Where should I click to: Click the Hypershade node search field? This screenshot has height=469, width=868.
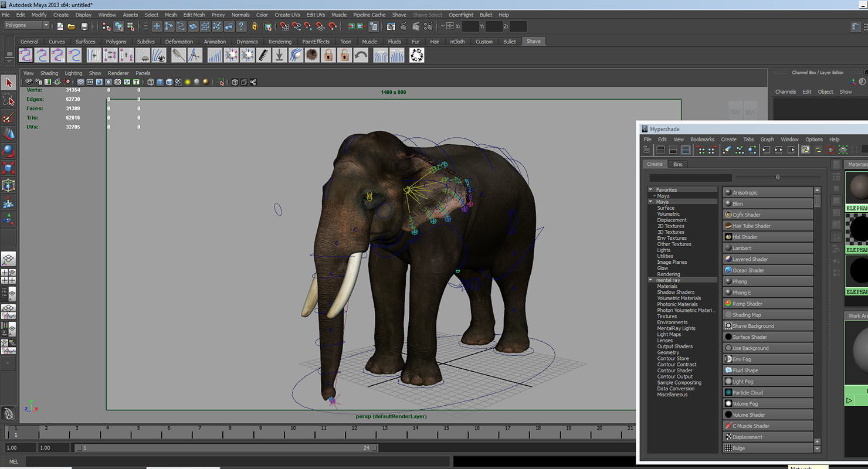click(x=690, y=177)
